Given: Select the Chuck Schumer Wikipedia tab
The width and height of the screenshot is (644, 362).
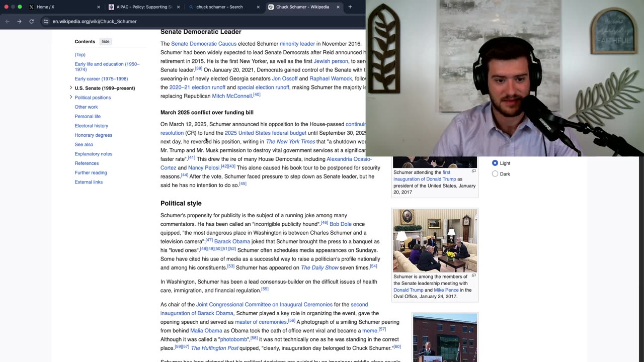Looking at the screenshot, I should (x=303, y=7).
